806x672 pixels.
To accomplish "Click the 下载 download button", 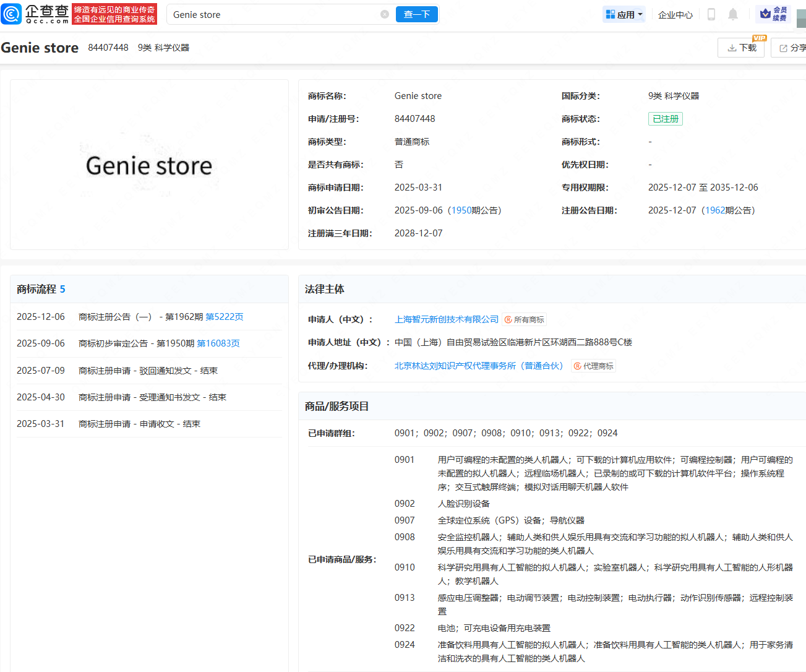I will click(742, 48).
